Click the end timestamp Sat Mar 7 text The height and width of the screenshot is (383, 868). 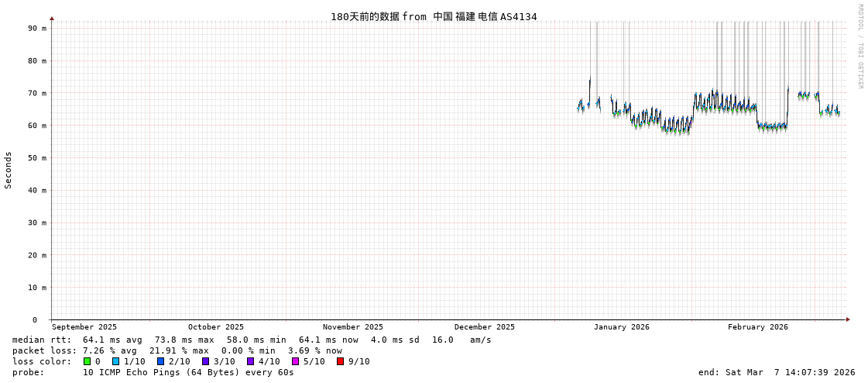[776, 372]
